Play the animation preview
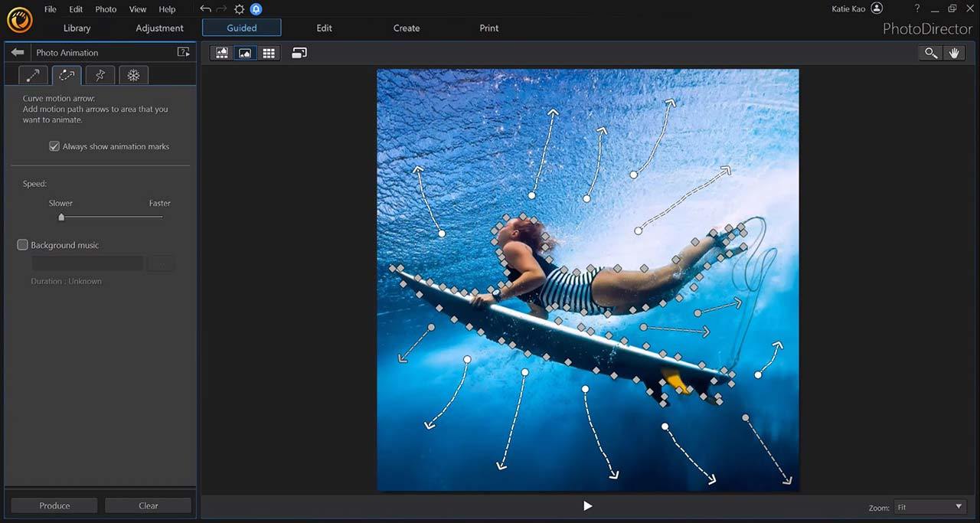Viewport: 980px width, 523px height. tap(587, 505)
